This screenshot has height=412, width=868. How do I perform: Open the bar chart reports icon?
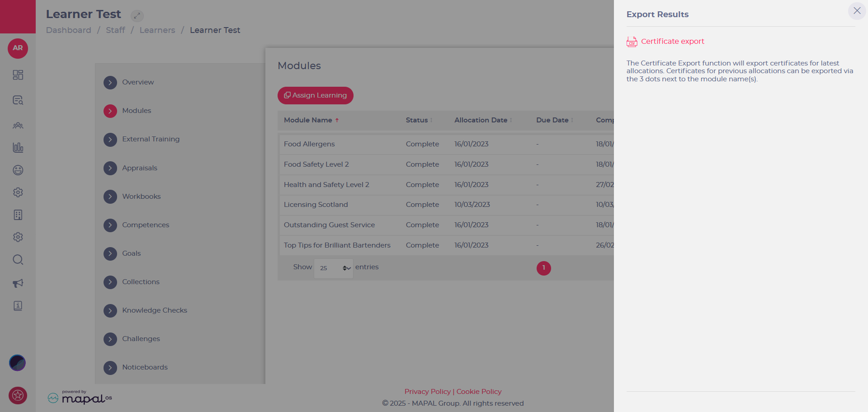tap(18, 147)
